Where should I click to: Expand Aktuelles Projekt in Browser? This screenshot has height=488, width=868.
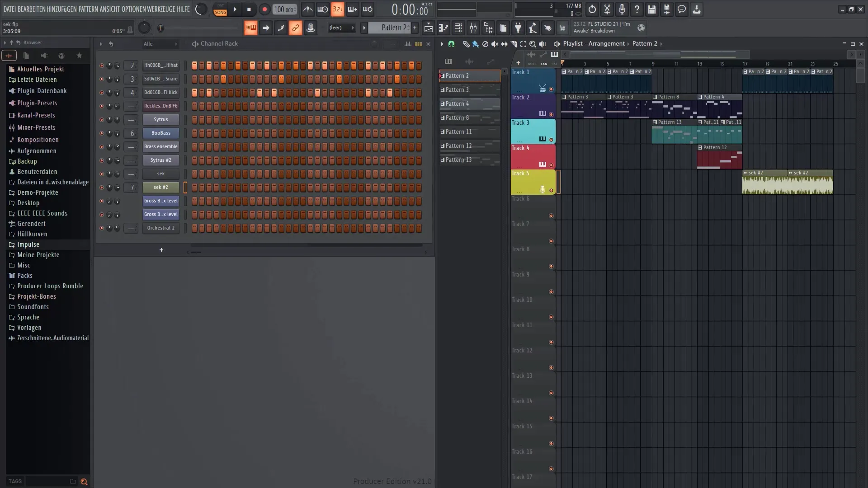[41, 69]
